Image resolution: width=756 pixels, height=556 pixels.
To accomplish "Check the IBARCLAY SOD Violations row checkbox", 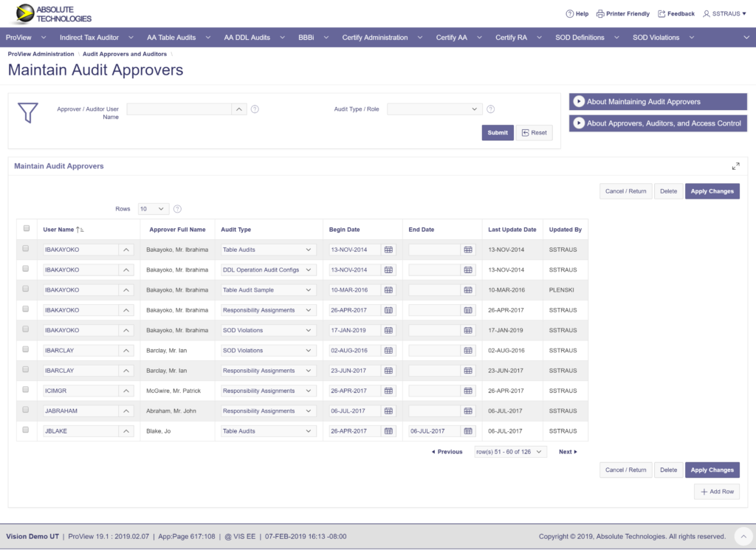I will point(26,349).
